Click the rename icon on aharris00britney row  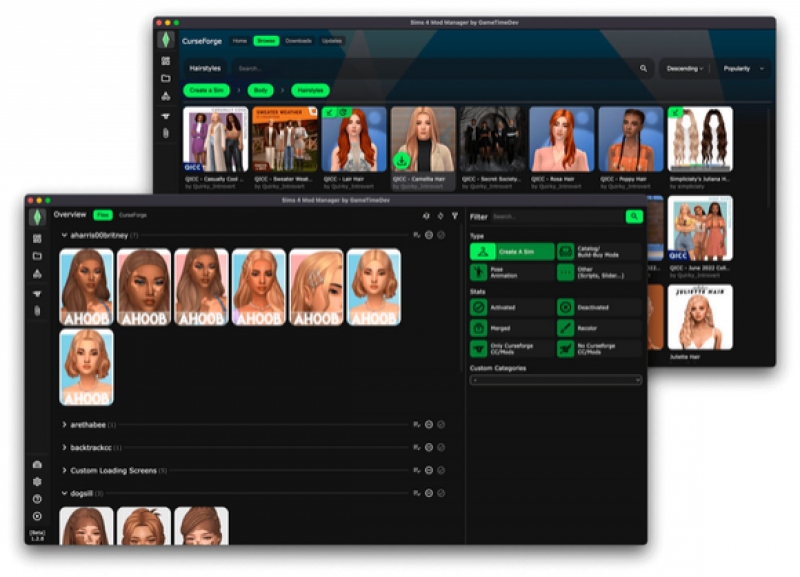pyautogui.click(x=417, y=235)
